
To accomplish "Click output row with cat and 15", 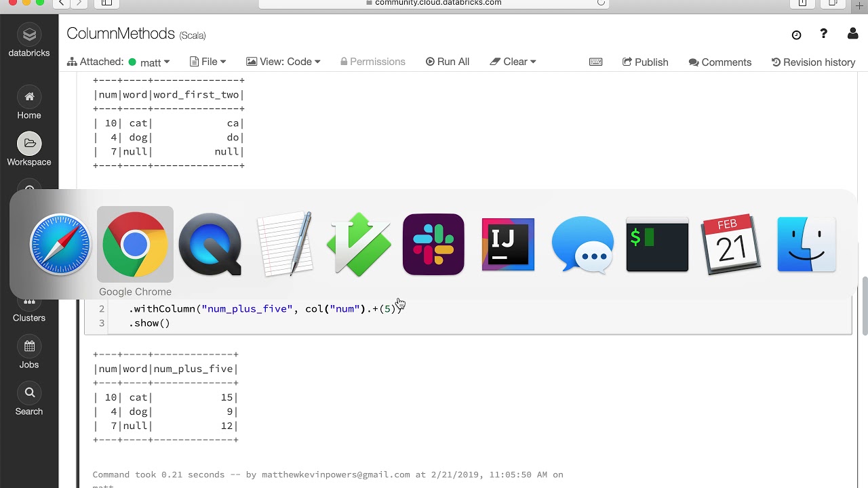I will tap(166, 398).
